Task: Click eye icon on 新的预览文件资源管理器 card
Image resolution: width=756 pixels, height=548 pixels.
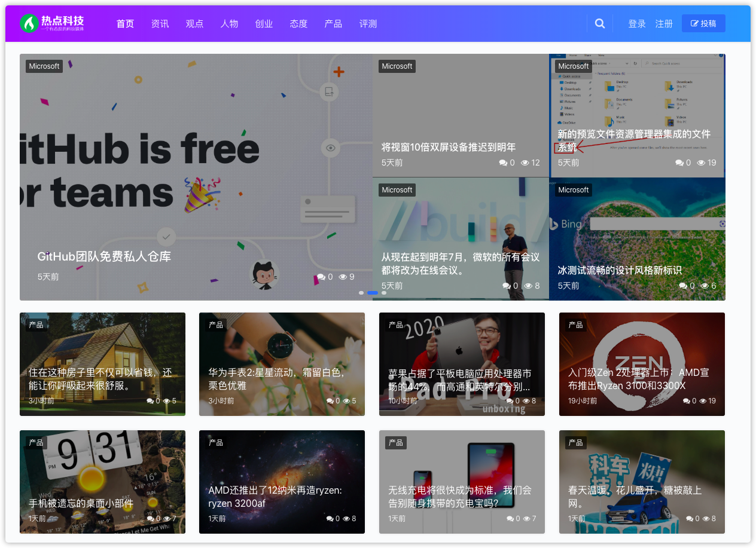Action: tap(701, 163)
